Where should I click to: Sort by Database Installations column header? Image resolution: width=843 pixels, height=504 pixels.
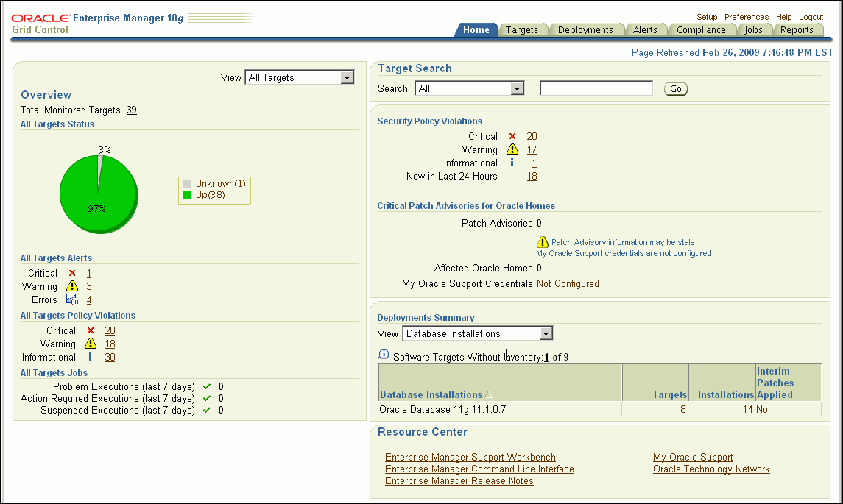(x=431, y=394)
